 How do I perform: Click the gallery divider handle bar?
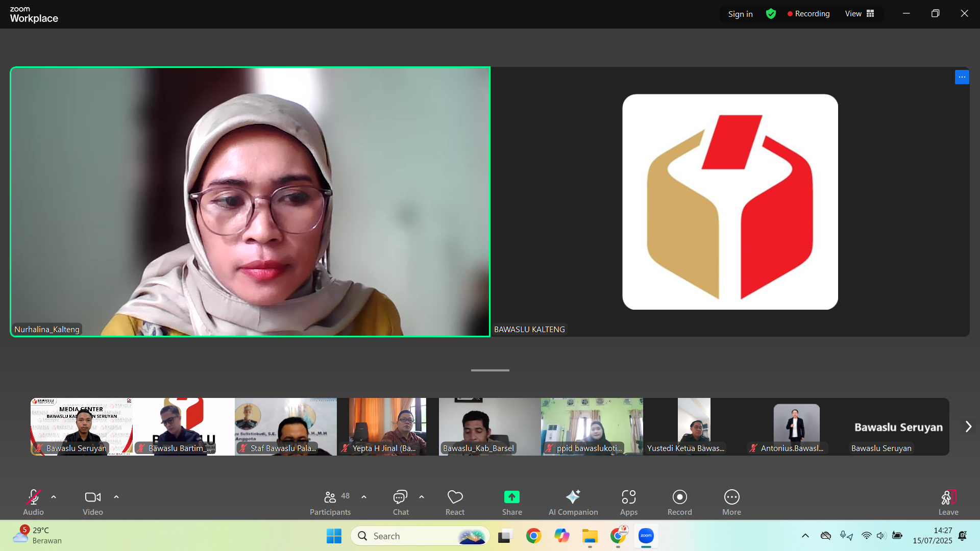(x=490, y=370)
